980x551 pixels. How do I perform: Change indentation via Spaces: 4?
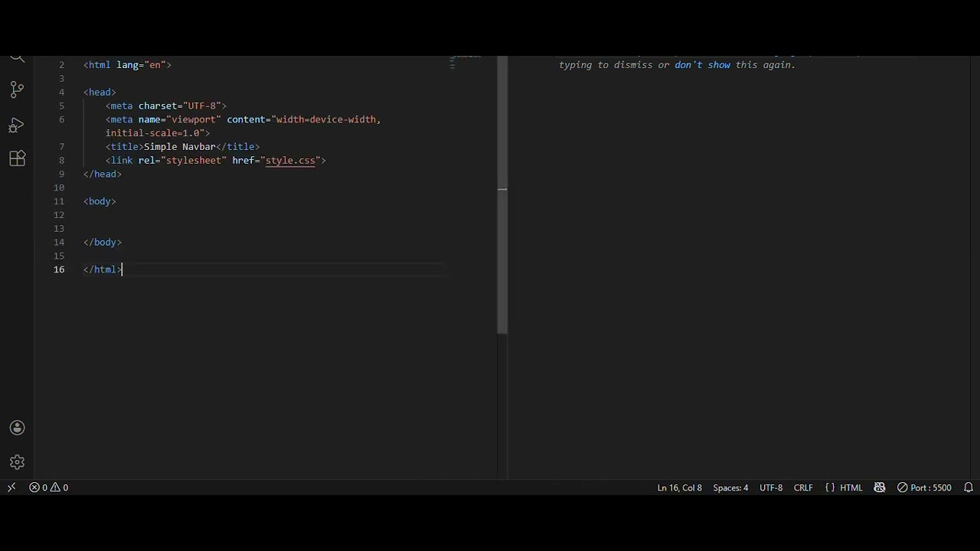730,487
